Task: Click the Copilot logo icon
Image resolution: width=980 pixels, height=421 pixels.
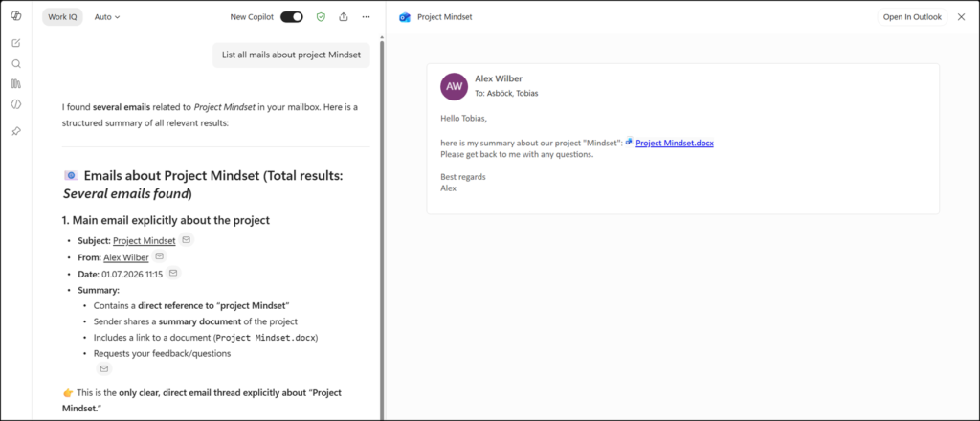Action: coord(16,17)
